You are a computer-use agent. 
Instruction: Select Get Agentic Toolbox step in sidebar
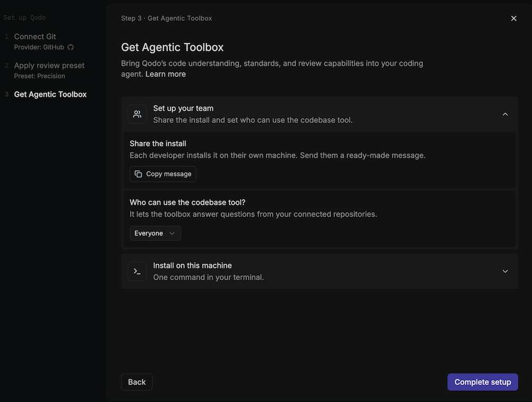coord(50,94)
